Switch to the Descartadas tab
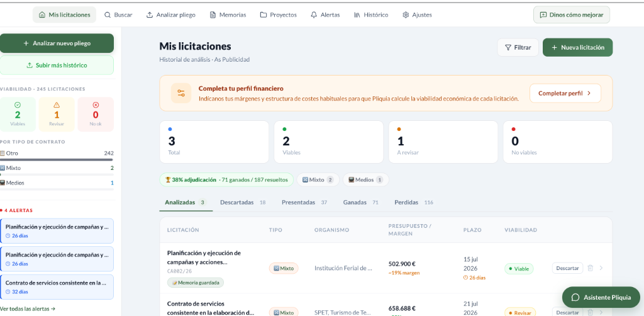The image size is (644, 316). pyautogui.click(x=243, y=202)
